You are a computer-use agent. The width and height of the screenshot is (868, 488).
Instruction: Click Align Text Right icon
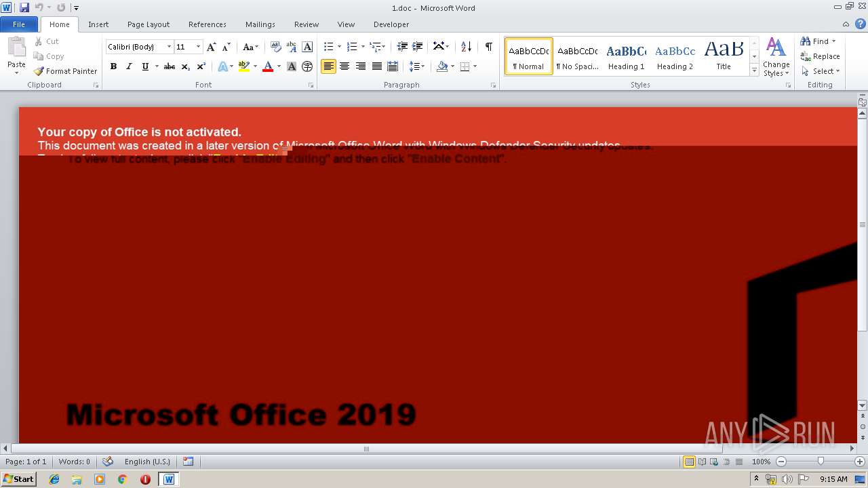361,66
